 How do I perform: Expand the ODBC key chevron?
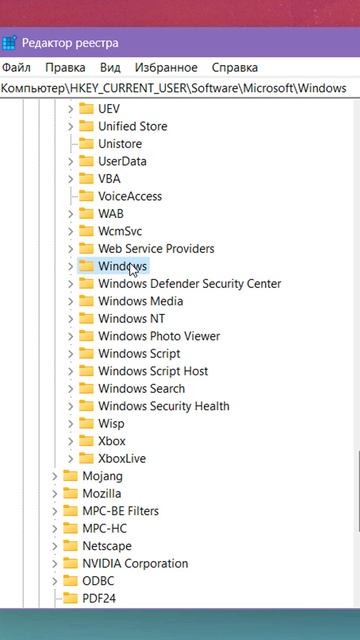coord(55,581)
